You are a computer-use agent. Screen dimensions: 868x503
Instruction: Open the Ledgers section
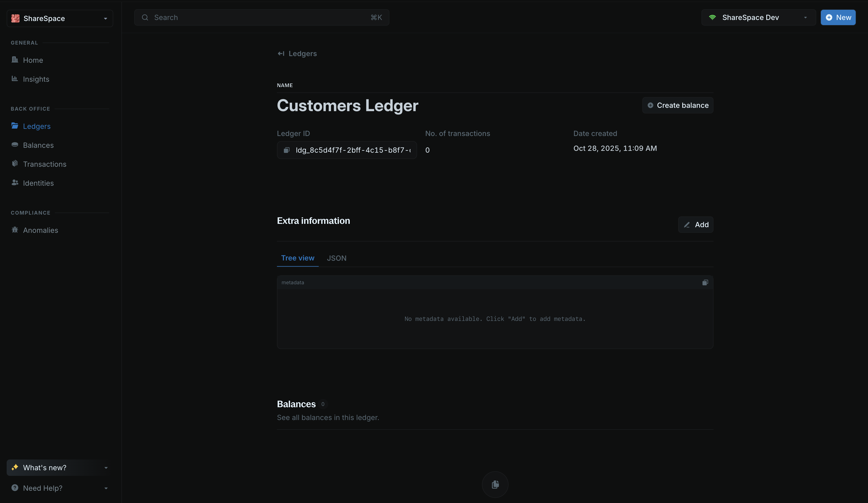(37, 126)
